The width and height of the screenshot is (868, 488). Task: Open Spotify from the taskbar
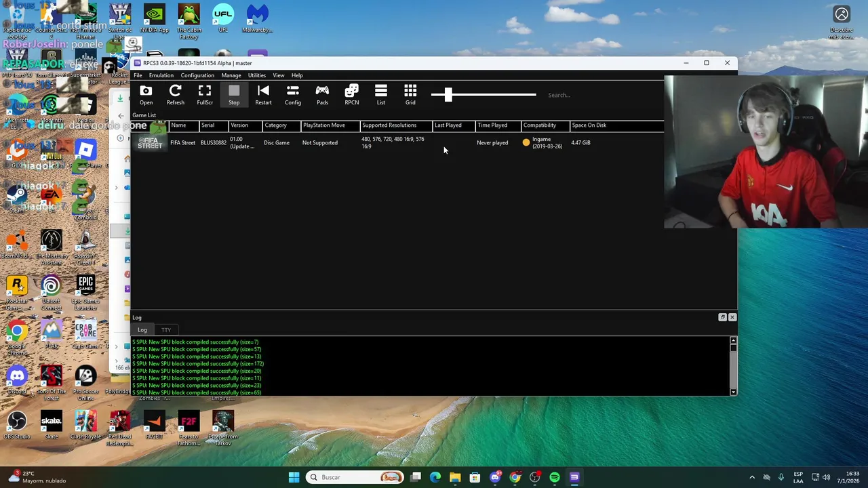(555, 477)
